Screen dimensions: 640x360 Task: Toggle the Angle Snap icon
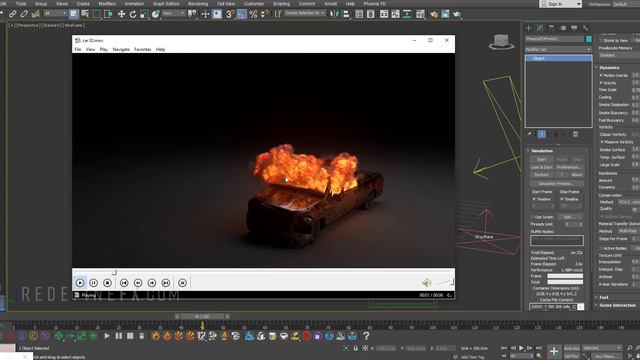click(242, 14)
